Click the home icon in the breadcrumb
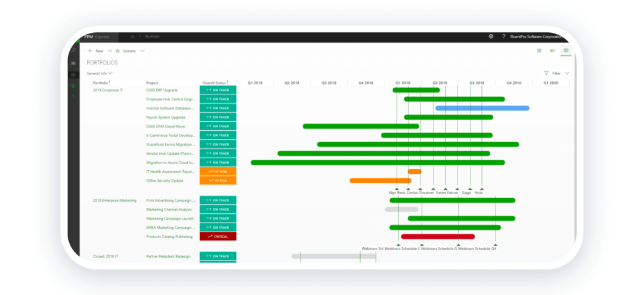Screen dimensions: 644x295 (132, 36)
